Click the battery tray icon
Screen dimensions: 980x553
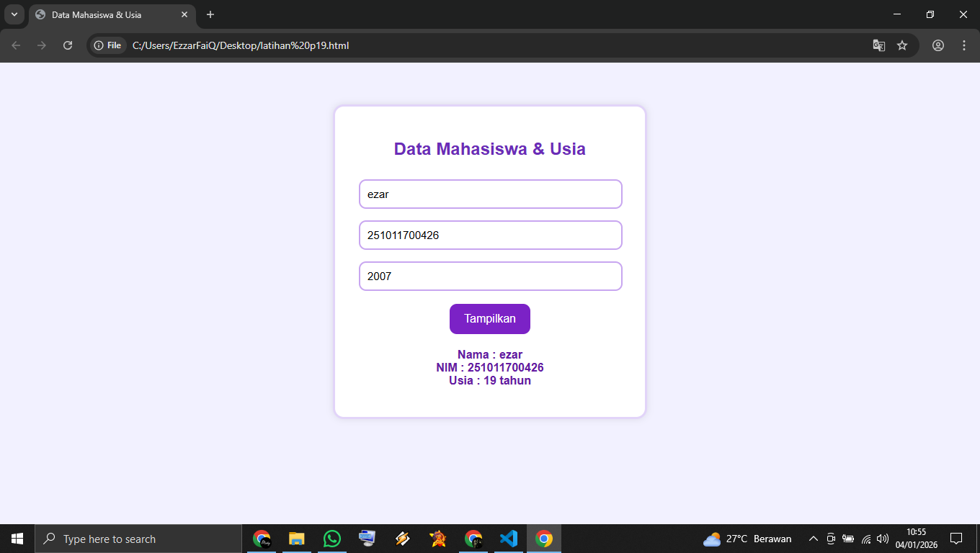(848, 539)
